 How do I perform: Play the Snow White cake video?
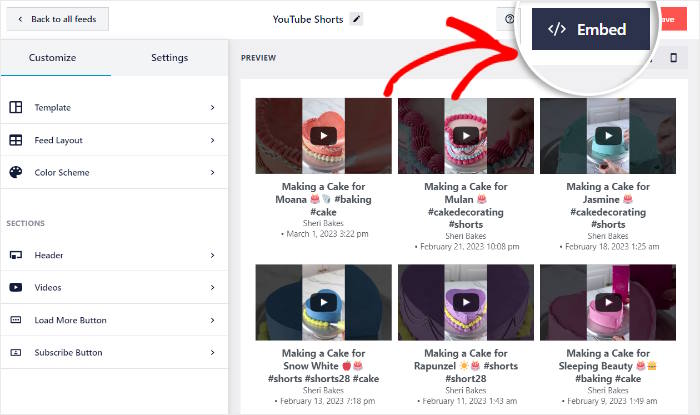coord(323,302)
